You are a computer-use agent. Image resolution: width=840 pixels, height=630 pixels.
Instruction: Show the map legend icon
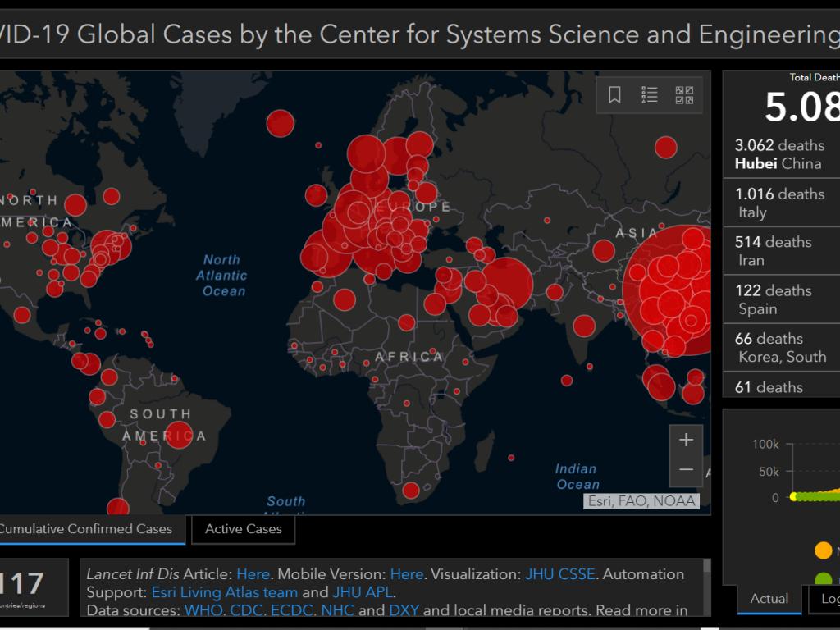coord(650,95)
